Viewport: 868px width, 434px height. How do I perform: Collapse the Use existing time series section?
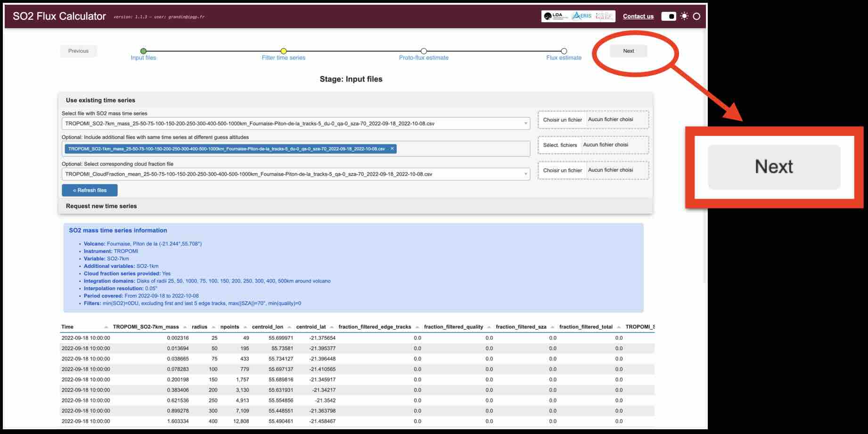(100, 100)
